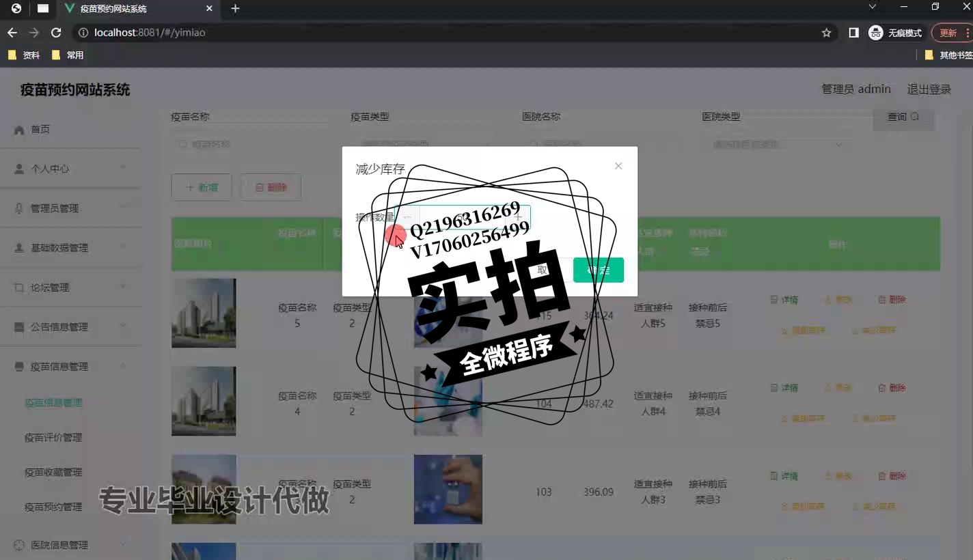This screenshot has height=560, width=973.
Task: Click the 适宜接种人群5 cell
Action: point(653,316)
